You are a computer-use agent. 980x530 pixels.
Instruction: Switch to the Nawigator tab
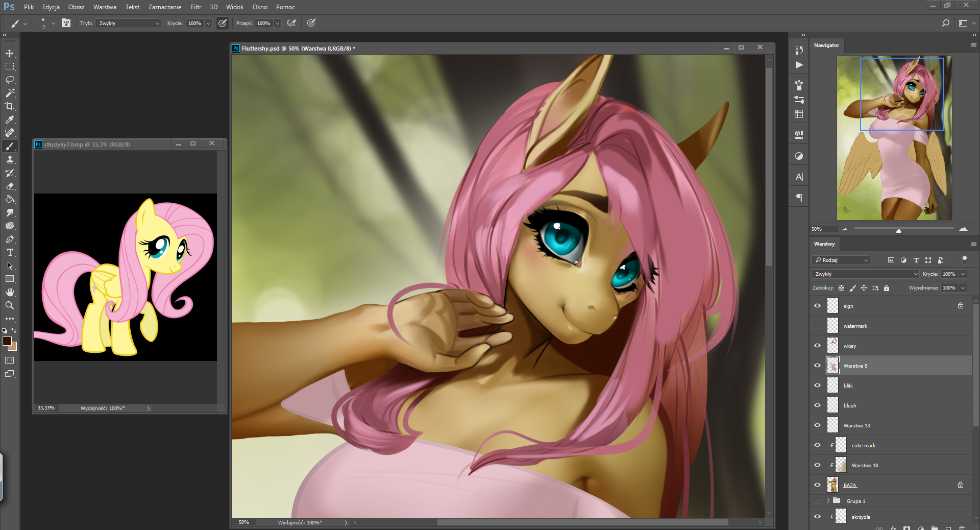(x=826, y=45)
